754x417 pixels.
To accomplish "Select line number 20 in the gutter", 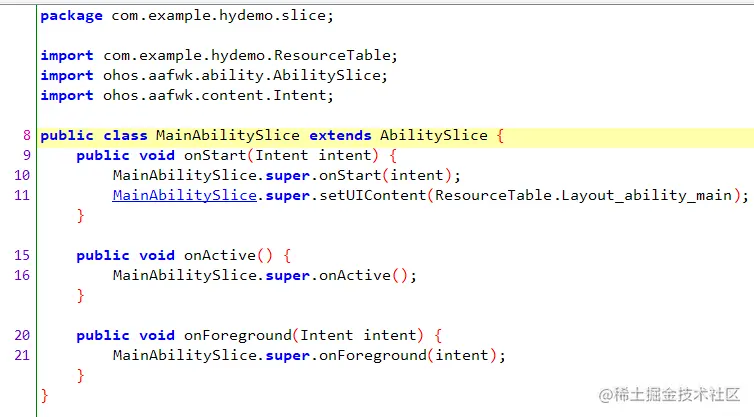I will point(22,335).
